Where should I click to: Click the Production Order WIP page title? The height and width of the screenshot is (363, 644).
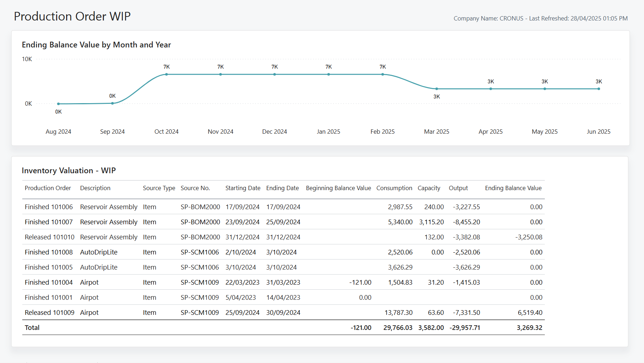pos(72,16)
